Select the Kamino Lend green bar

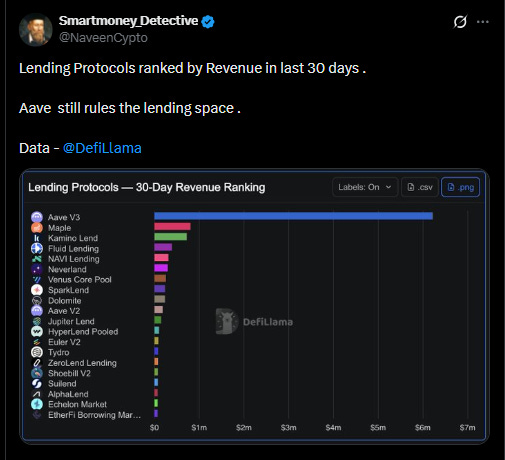point(171,237)
